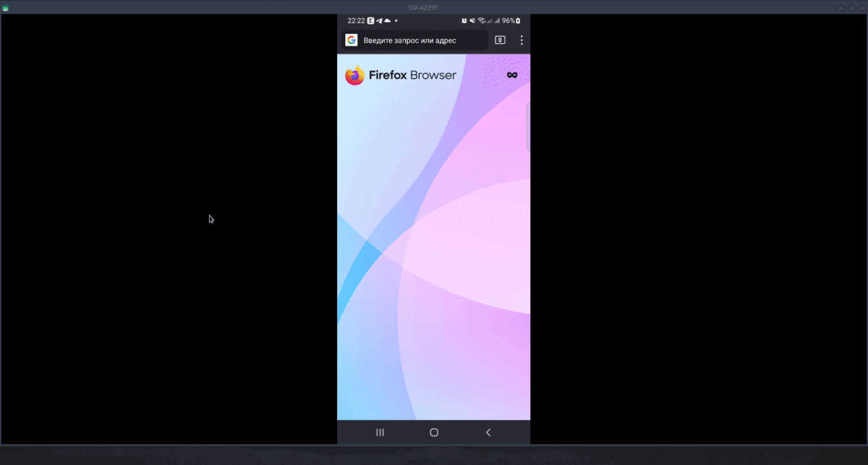Toggle private browsing mask icon

click(x=512, y=75)
